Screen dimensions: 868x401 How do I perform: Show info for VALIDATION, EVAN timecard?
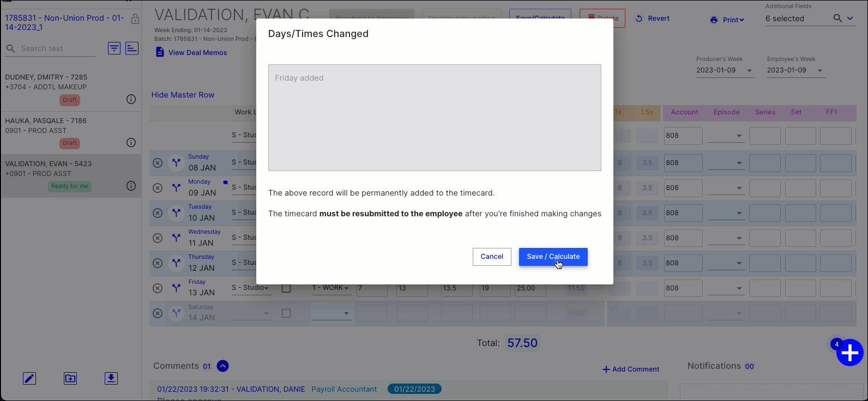[x=131, y=186]
